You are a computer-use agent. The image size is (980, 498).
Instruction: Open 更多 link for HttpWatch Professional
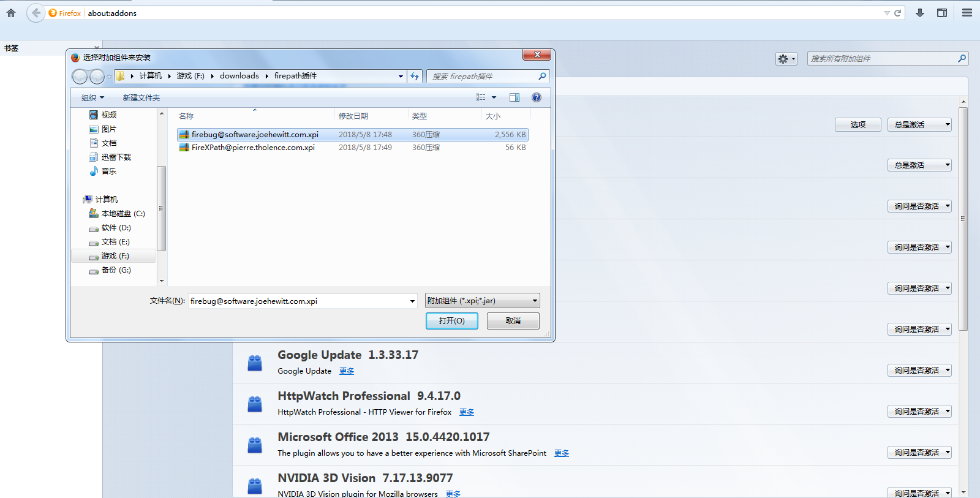(467, 412)
